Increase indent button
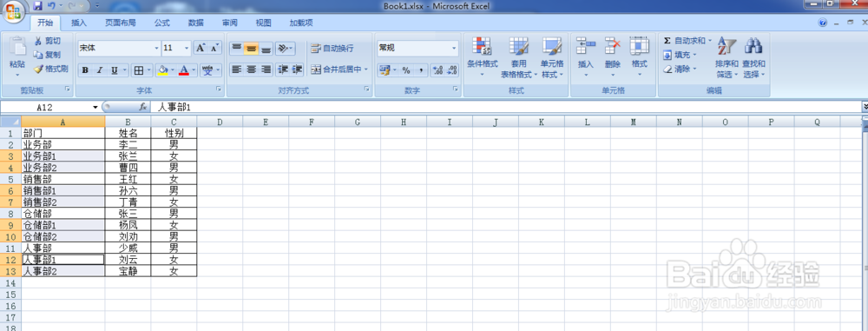The image size is (868, 331). coord(297,70)
